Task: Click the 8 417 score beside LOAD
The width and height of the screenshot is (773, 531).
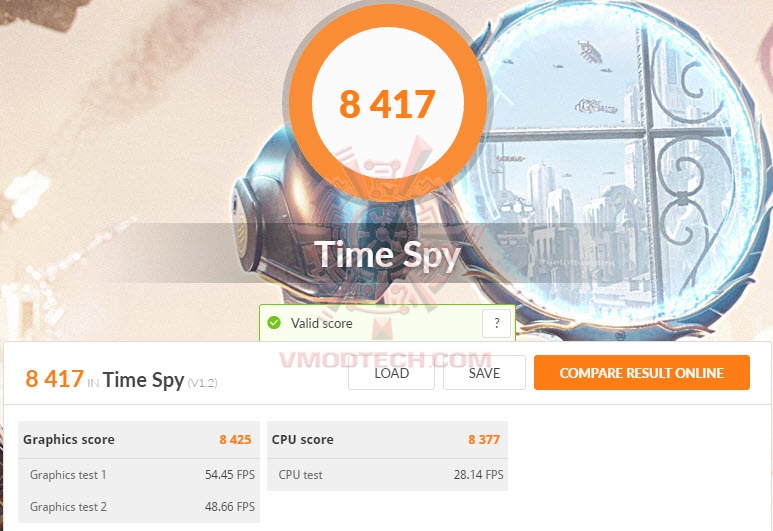Action: coord(54,379)
